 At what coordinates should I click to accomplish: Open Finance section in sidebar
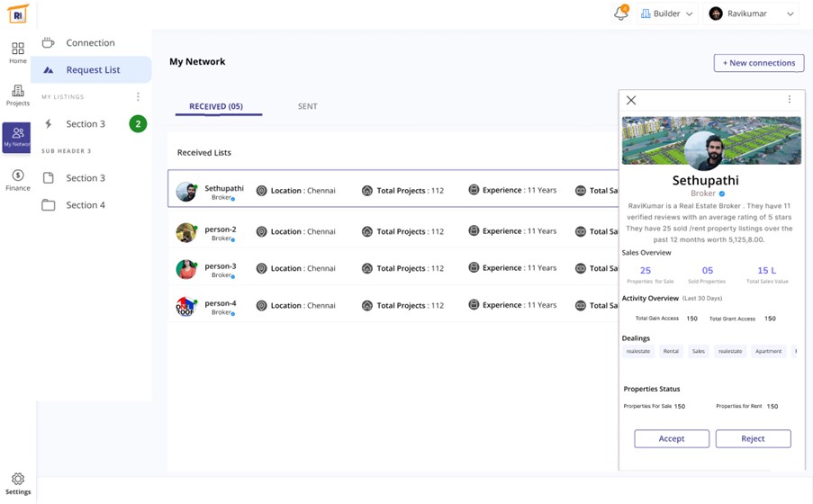pos(18,180)
